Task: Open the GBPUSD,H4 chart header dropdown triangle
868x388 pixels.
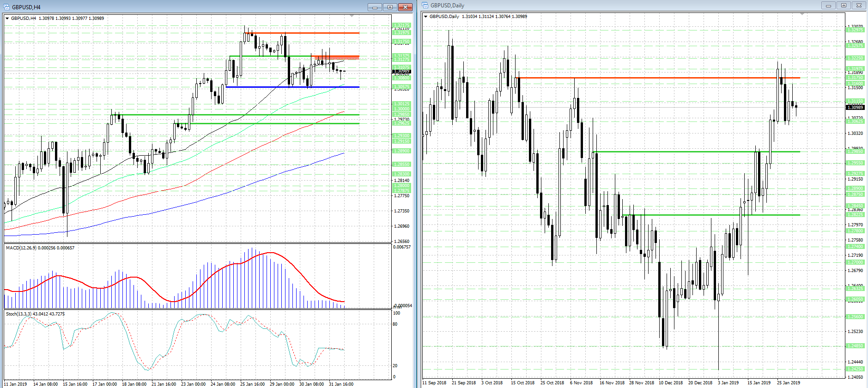Action: tap(7, 18)
